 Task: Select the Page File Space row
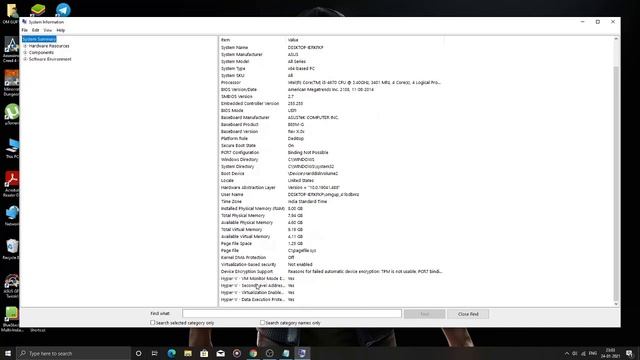[331, 244]
